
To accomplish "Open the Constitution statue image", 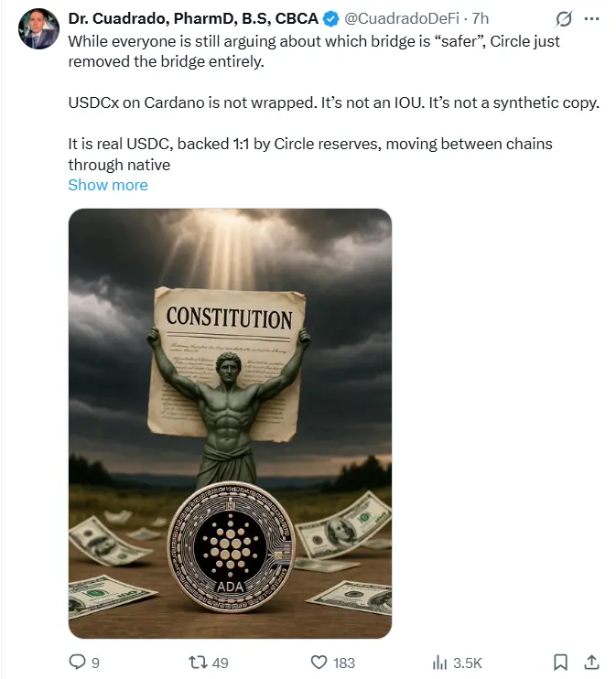I will coord(230,424).
